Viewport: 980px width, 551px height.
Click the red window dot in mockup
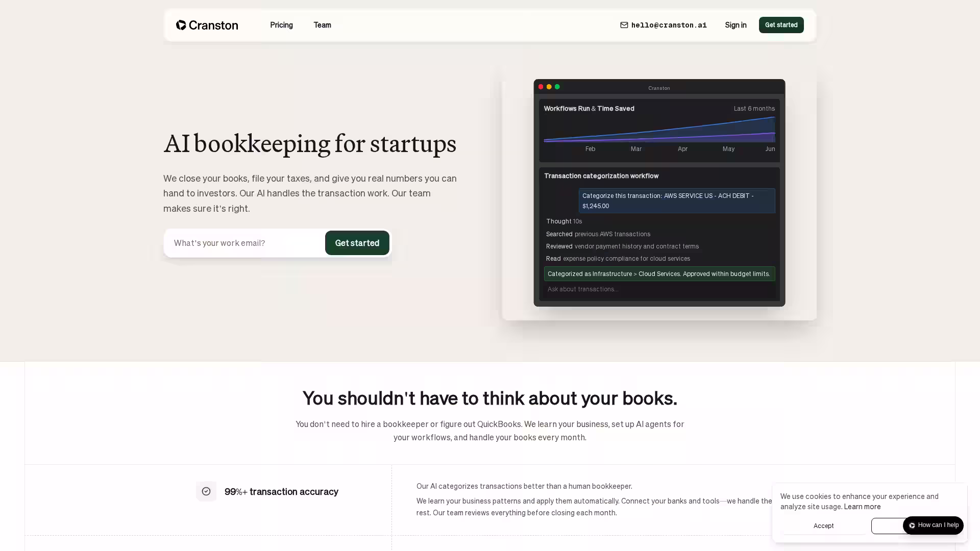click(x=541, y=87)
